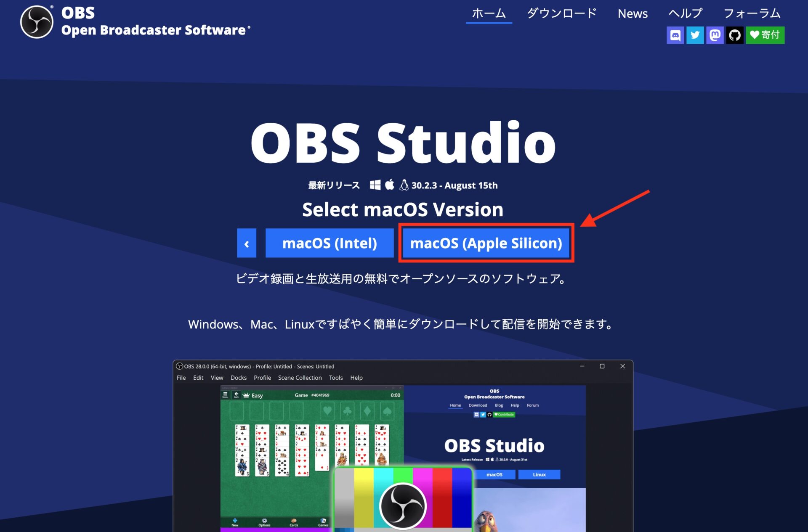Open the Mastodon social icon
The height and width of the screenshot is (532, 808).
[715, 35]
